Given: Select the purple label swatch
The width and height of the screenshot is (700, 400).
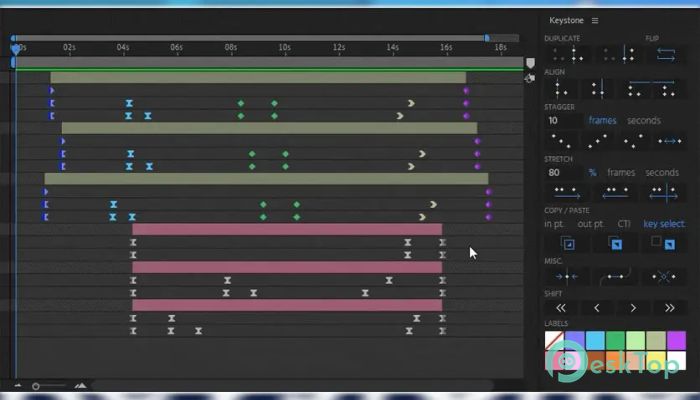Looking at the screenshot, I should click(x=676, y=341).
